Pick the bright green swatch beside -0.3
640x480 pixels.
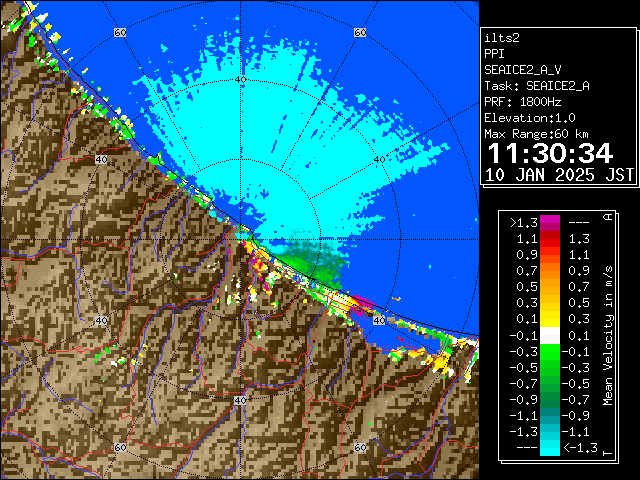550,351
